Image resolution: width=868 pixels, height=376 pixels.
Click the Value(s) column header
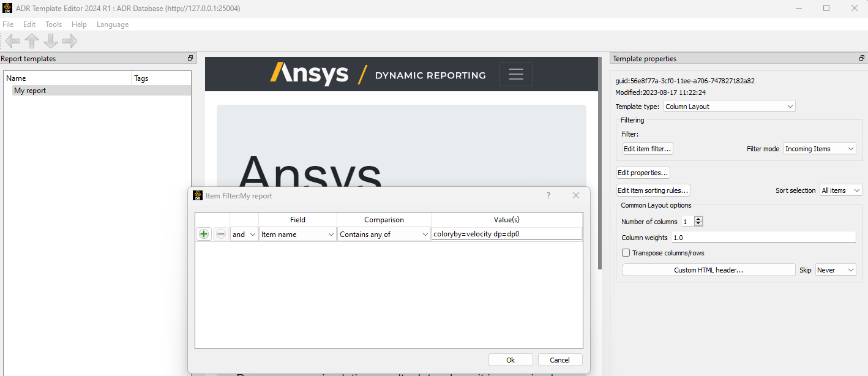(507, 219)
